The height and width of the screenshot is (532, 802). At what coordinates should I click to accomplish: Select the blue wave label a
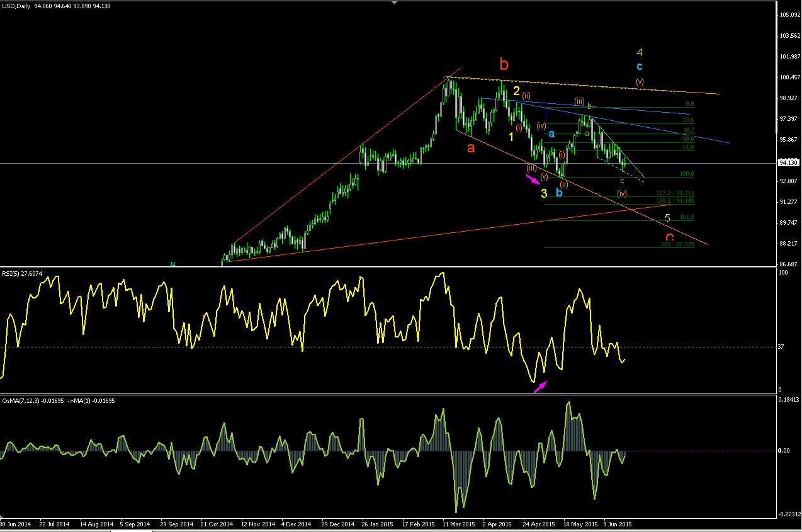point(551,133)
